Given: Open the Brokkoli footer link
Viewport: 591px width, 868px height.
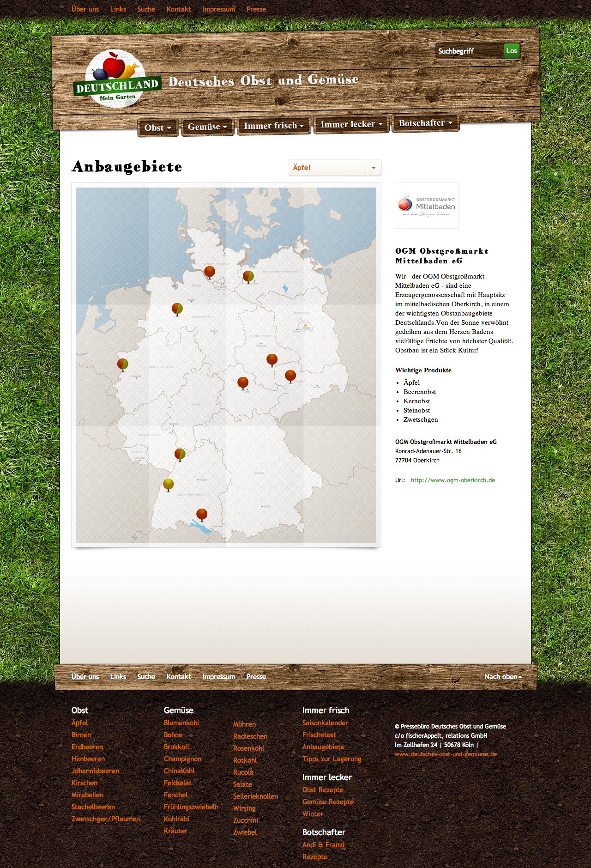Looking at the screenshot, I should coord(176,747).
